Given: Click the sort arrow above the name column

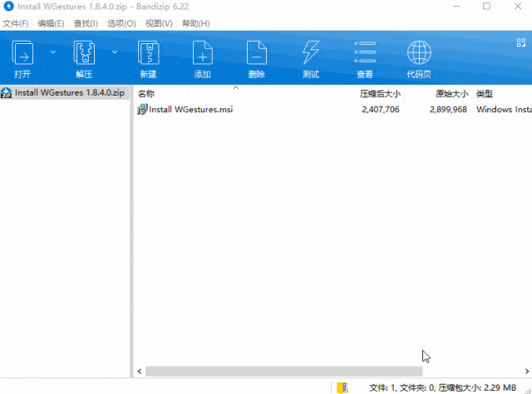Looking at the screenshot, I should point(236,87).
